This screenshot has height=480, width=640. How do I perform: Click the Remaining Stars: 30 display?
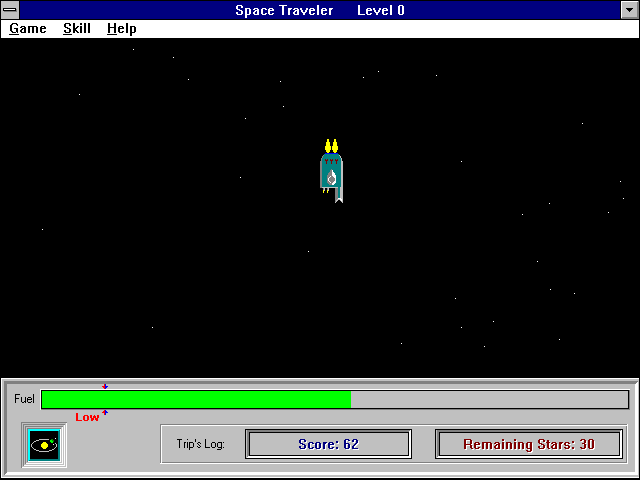(x=529, y=444)
